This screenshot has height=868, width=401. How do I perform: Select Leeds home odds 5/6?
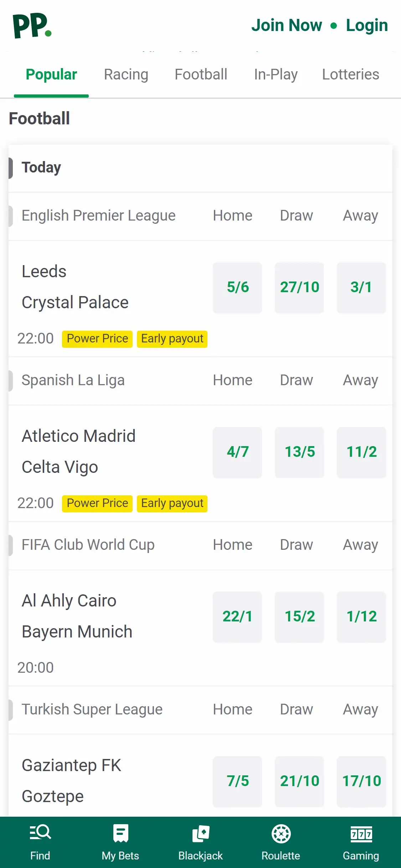237,288
